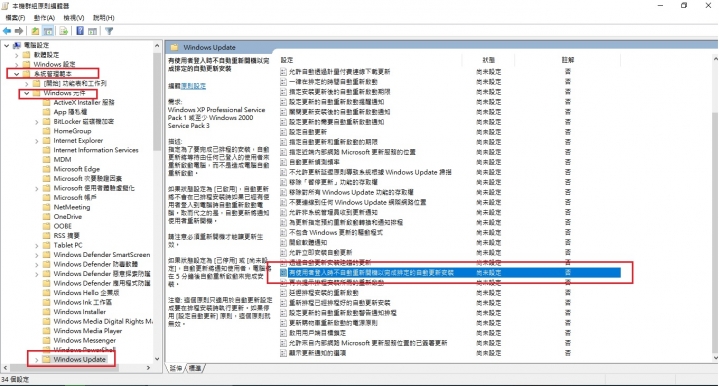The height and width of the screenshot is (386, 719).
Task: Click the 延遲排程安裝的重新啟動 policy icon
Action: (283, 293)
